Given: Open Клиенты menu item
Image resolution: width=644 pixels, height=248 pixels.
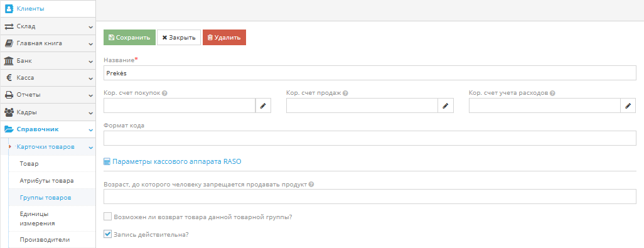Looking at the screenshot, I should coord(48,9).
